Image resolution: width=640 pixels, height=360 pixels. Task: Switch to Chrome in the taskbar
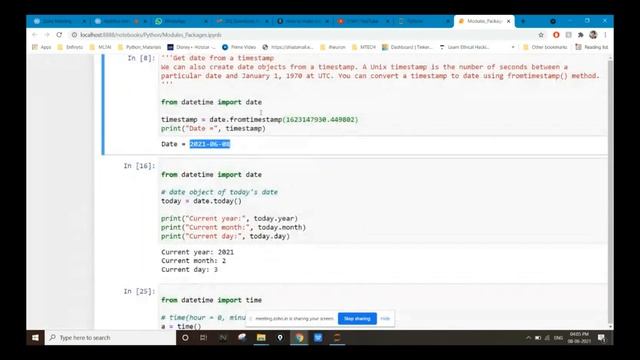299,338
